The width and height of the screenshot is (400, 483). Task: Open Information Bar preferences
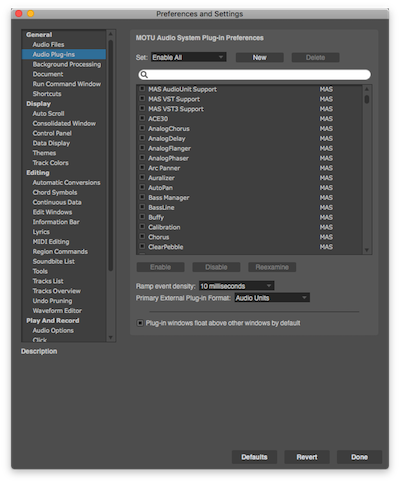coord(56,222)
